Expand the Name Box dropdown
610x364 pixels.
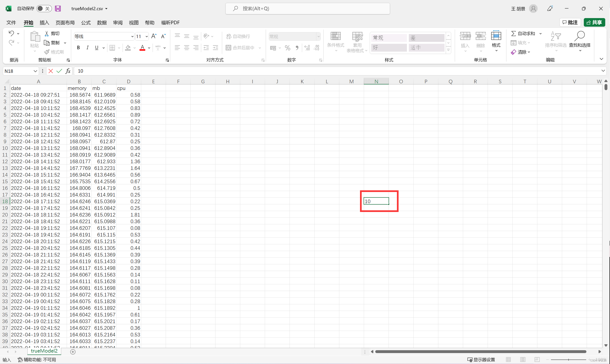tap(35, 71)
